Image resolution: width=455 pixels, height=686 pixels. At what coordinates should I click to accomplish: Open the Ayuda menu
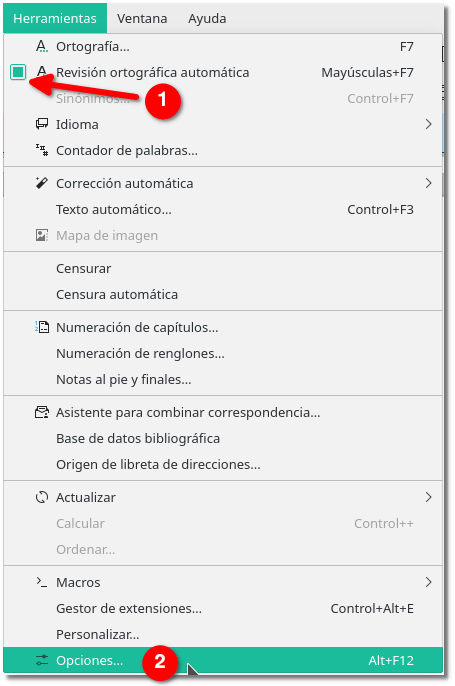[x=207, y=18]
